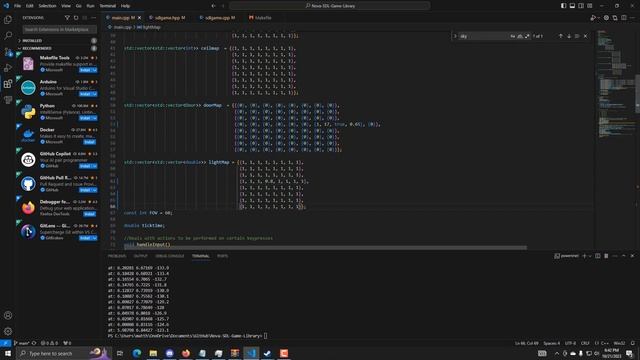Add a new terminal with plus icon
This screenshot has width=640, height=360.
(584, 256)
